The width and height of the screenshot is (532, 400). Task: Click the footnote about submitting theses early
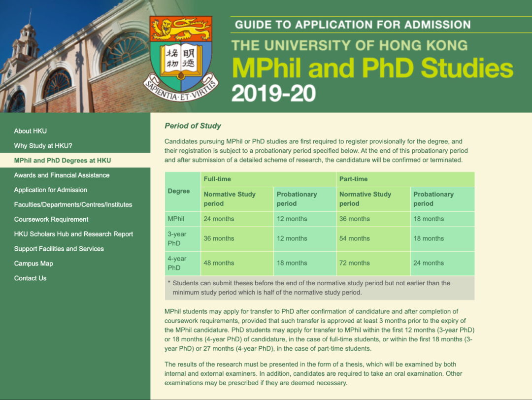click(x=320, y=288)
